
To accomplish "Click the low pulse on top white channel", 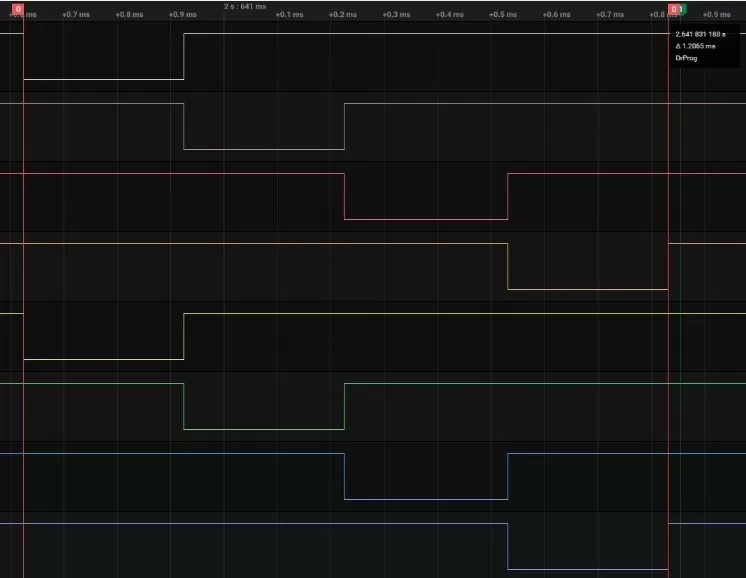I will (104, 78).
